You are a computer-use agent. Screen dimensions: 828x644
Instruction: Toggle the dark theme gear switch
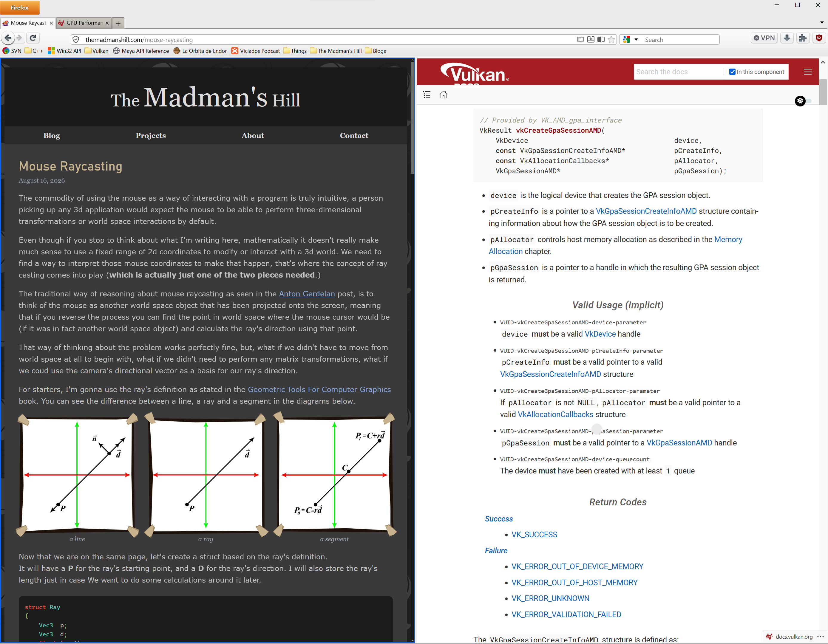(803, 101)
